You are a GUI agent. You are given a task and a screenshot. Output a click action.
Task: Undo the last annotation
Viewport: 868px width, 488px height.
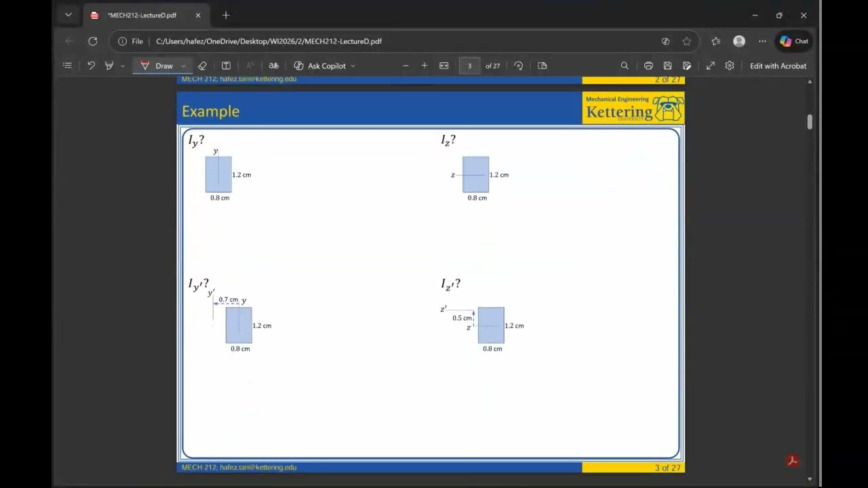(91, 66)
